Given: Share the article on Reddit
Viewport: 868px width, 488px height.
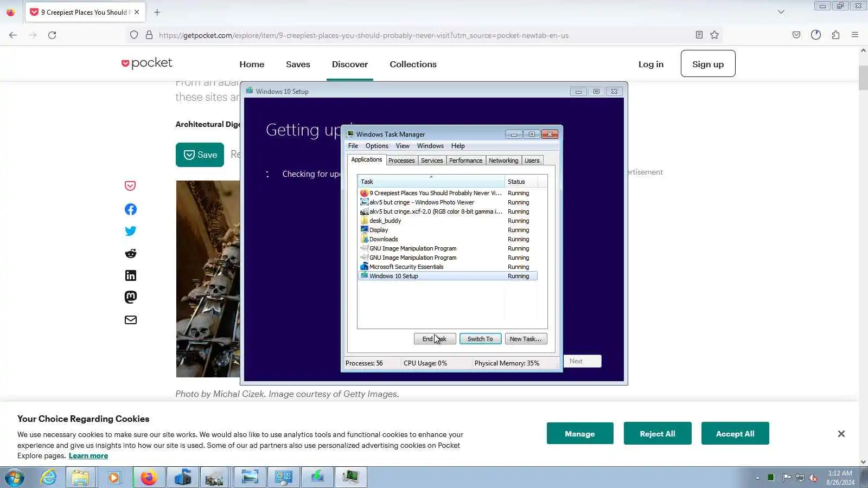Looking at the screenshot, I should 130,253.
